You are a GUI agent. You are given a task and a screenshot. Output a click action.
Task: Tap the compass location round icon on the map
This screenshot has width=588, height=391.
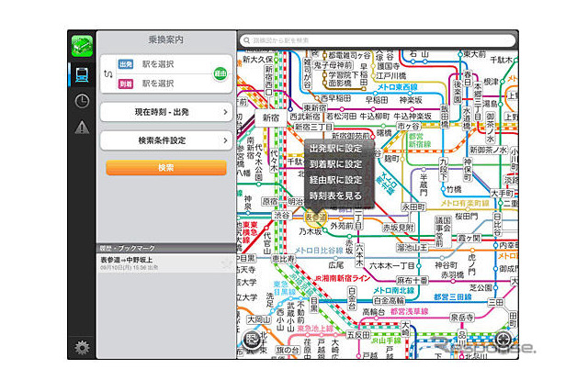[503, 341]
